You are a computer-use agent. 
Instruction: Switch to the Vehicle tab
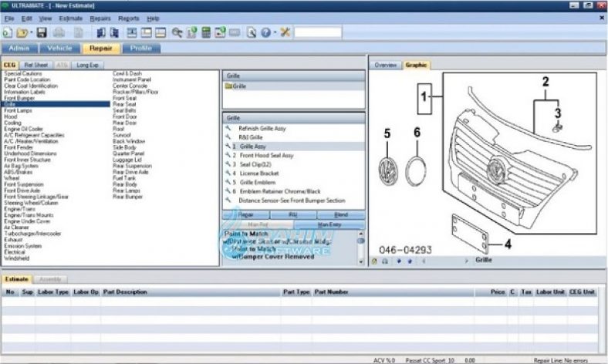pos(59,48)
